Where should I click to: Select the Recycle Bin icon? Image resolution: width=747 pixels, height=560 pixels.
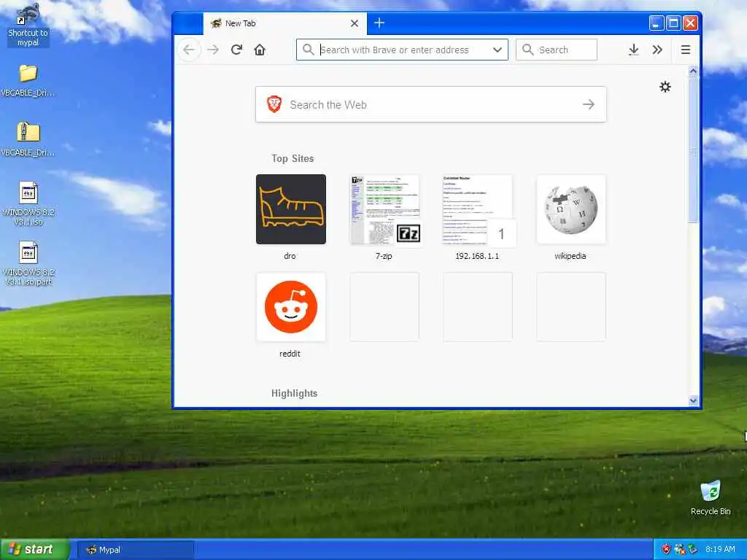click(711, 498)
